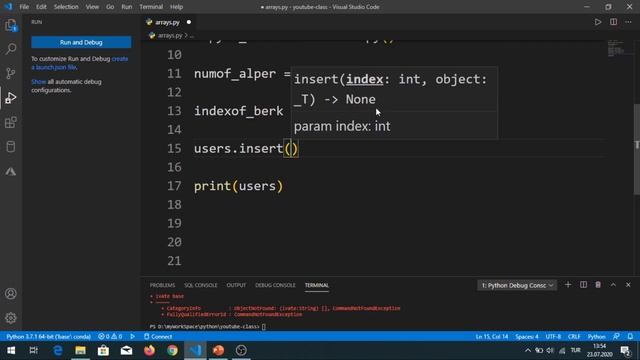Close the bottom panel
This screenshot has height=360, width=640.
click(x=628, y=285)
